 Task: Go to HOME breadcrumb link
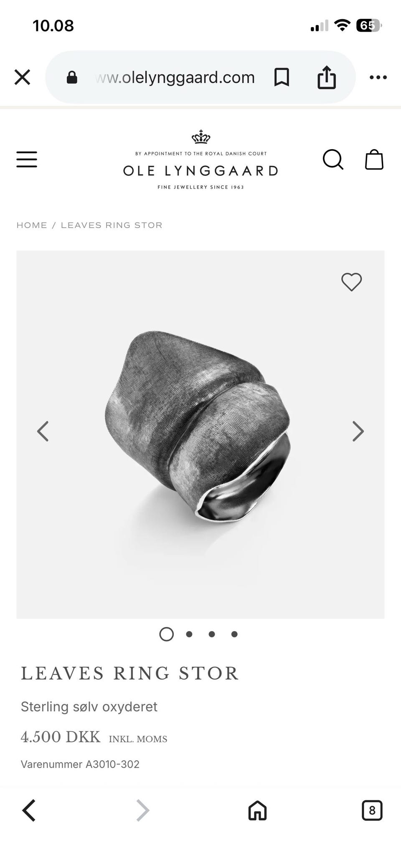point(32,225)
